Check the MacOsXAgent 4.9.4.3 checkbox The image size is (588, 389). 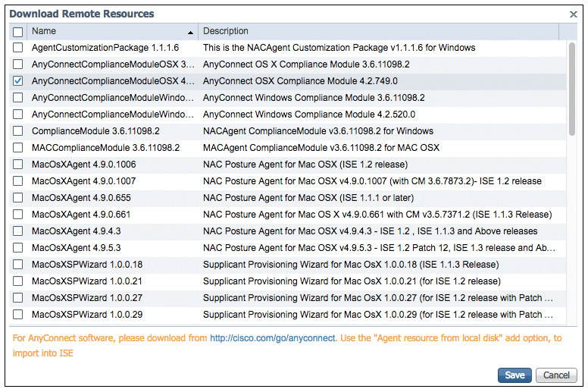coord(17,231)
